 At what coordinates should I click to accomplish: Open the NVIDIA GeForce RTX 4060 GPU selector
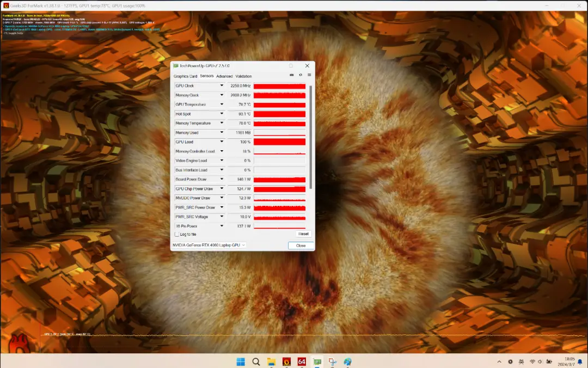[209, 246]
